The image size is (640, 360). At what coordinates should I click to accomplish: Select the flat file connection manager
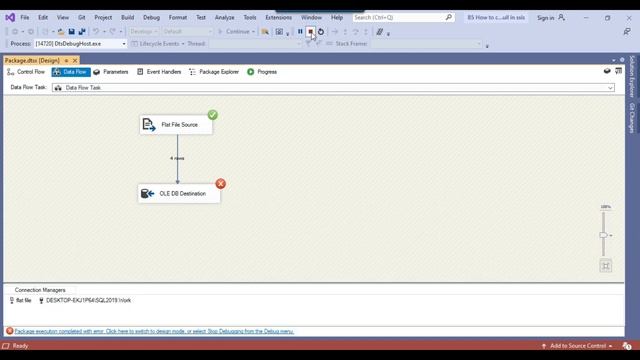click(20, 300)
